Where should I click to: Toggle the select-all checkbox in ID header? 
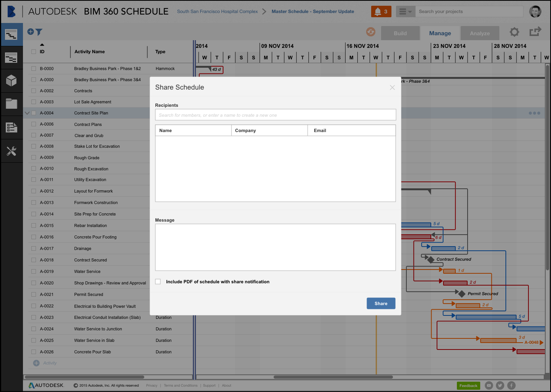point(34,52)
